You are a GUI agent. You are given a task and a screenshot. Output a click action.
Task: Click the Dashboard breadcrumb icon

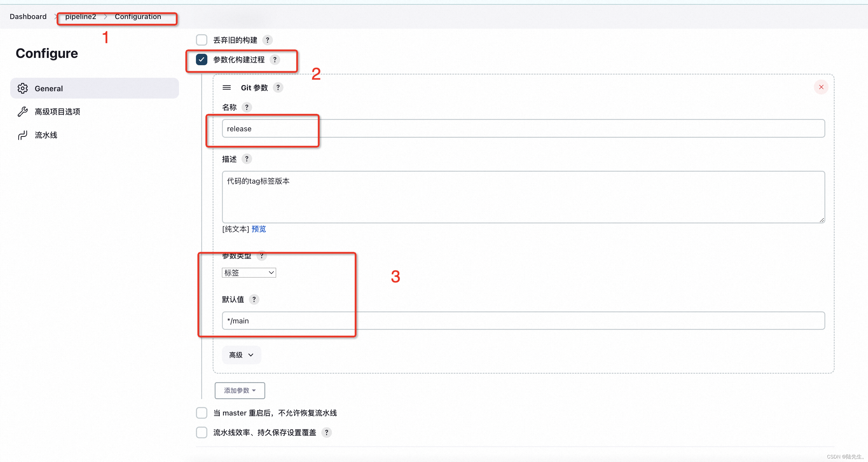tap(27, 16)
